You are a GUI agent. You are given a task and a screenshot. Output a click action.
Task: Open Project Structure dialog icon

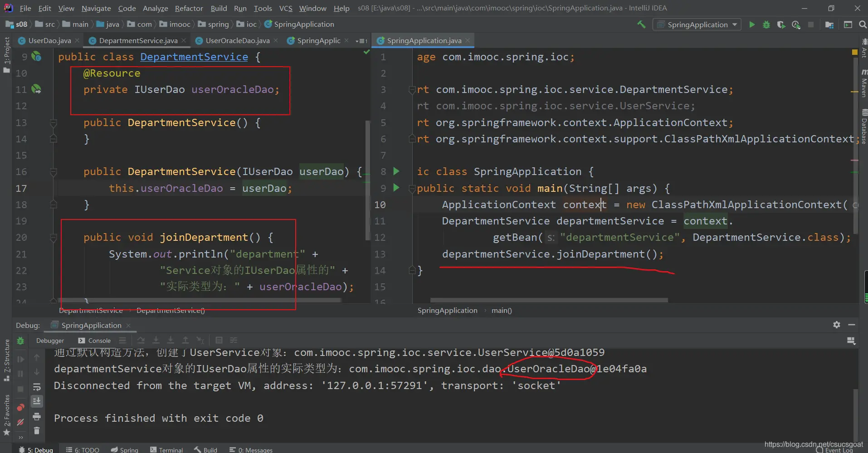pos(829,24)
